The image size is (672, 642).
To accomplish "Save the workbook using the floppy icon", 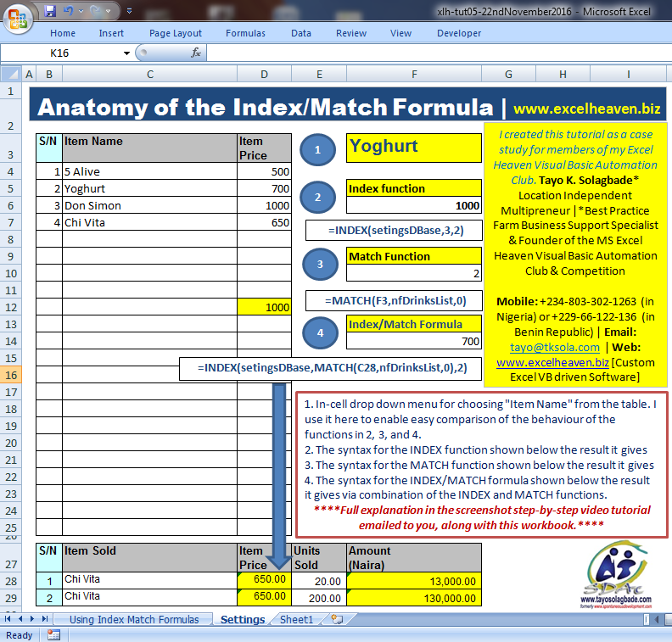I will pos(50,11).
